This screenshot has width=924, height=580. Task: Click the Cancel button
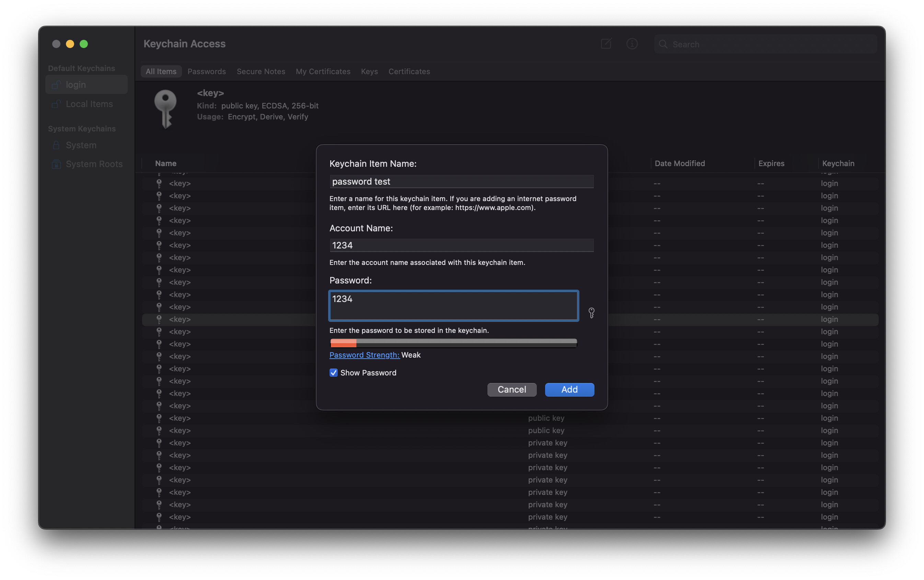[512, 389]
